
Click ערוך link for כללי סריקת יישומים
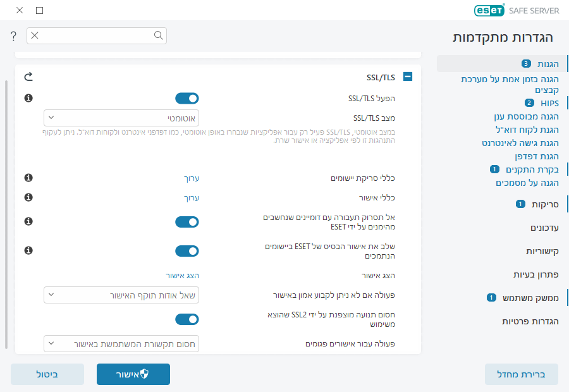point(191,179)
